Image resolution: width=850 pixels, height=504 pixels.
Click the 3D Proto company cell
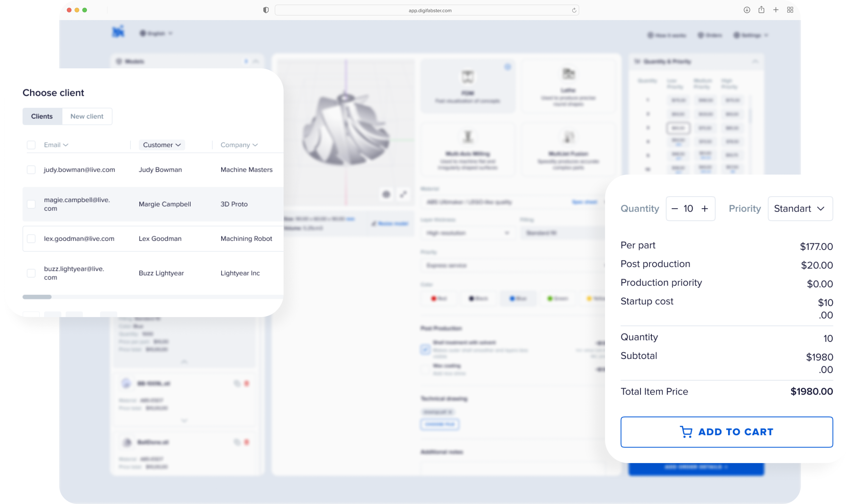tap(234, 204)
